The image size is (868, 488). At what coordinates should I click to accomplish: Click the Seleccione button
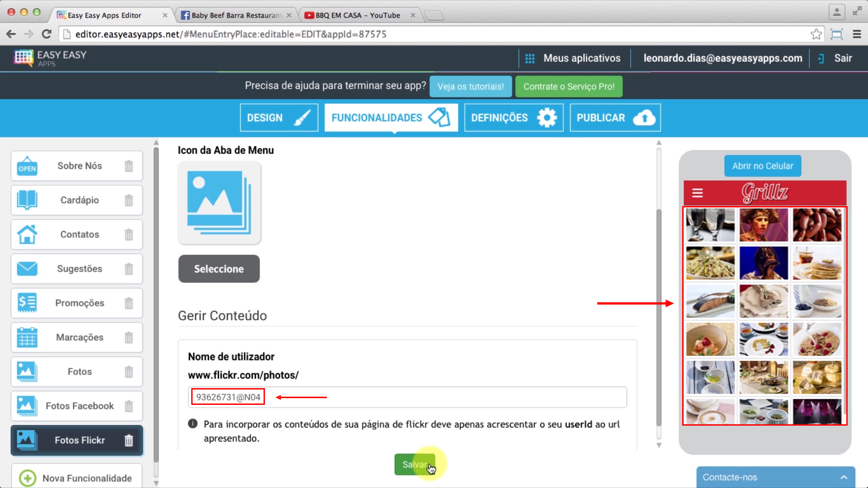(219, 269)
